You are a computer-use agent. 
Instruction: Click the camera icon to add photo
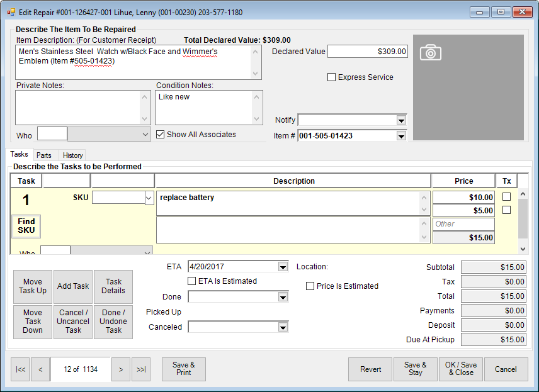(x=430, y=52)
